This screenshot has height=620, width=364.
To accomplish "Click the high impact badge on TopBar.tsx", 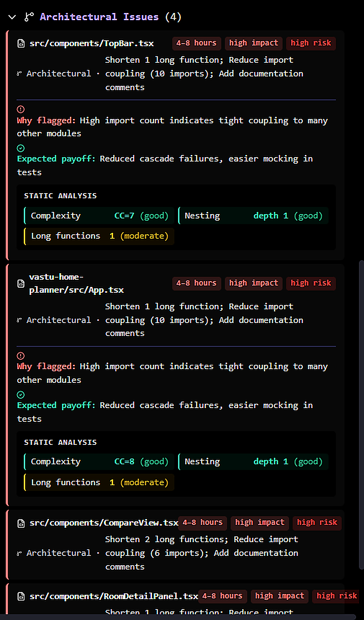I will point(254,43).
